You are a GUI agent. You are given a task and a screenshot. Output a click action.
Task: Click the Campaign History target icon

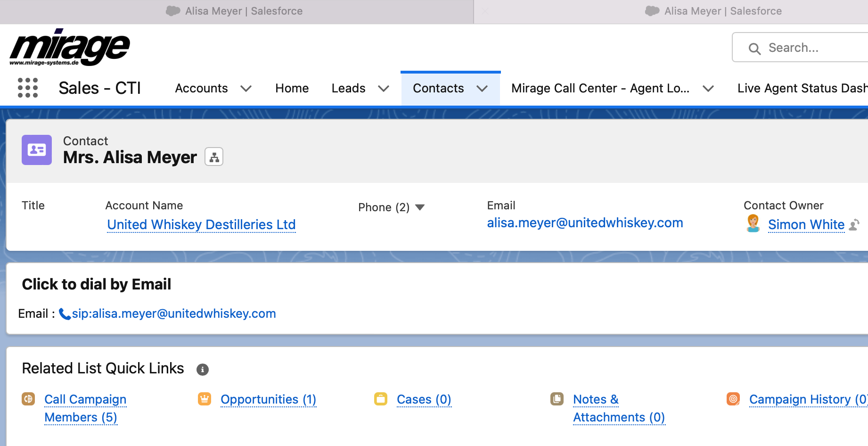coord(733,399)
